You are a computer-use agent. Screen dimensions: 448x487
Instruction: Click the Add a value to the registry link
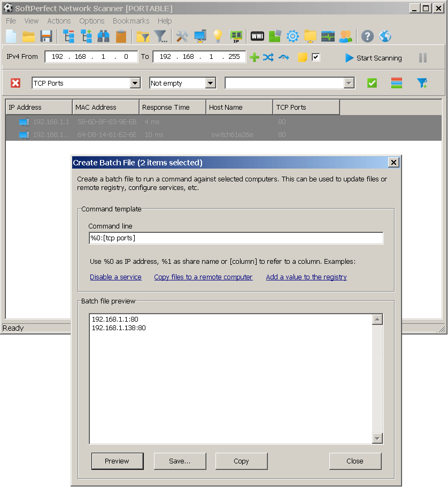click(306, 277)
